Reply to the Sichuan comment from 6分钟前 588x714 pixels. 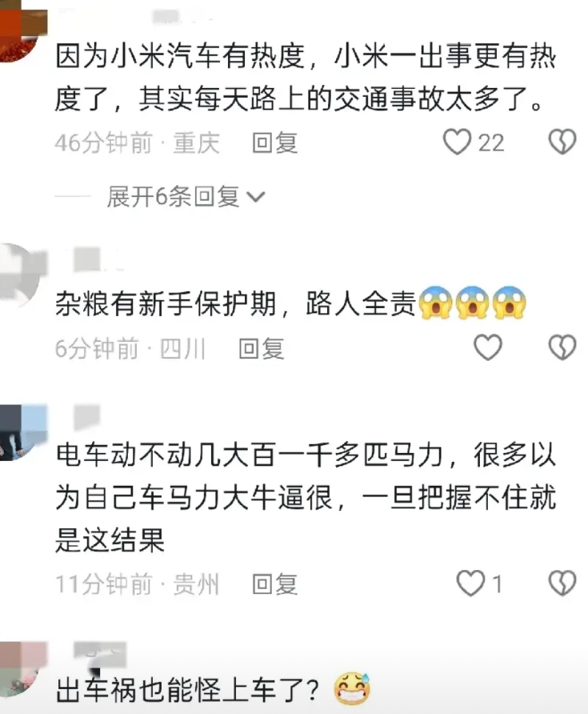(262, 348)
